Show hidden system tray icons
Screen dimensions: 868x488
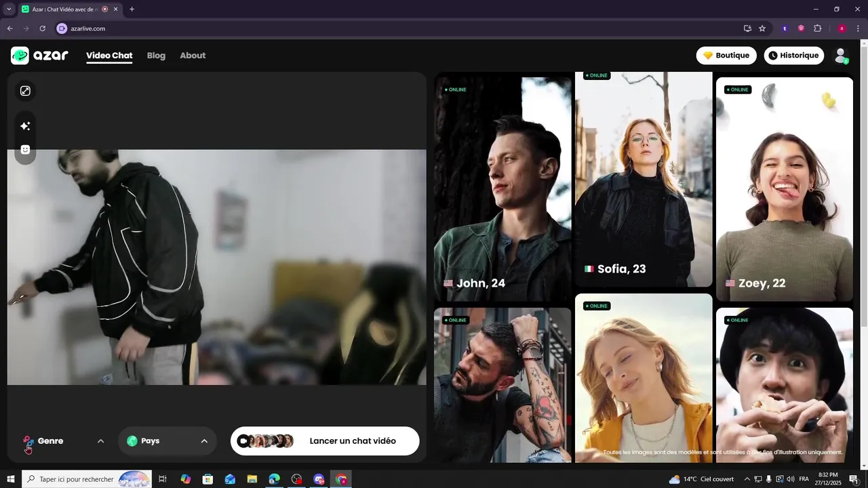click(x=747, y=479)
